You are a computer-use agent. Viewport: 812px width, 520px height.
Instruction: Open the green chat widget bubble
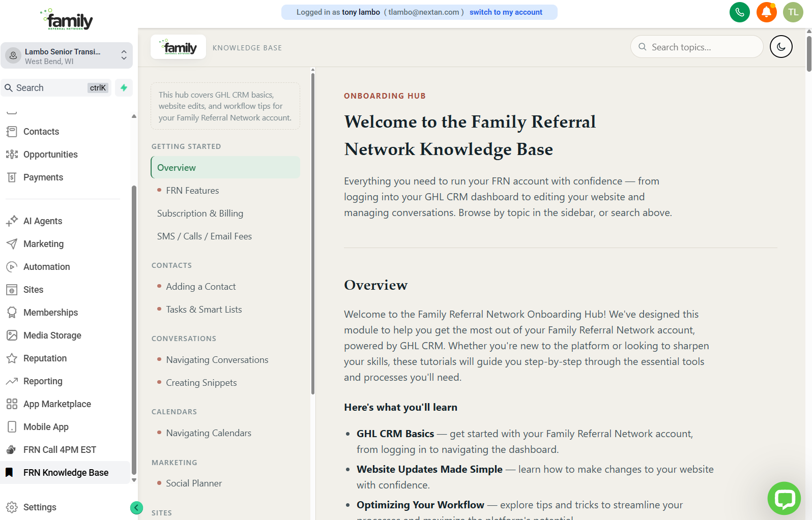click(784, 498)
